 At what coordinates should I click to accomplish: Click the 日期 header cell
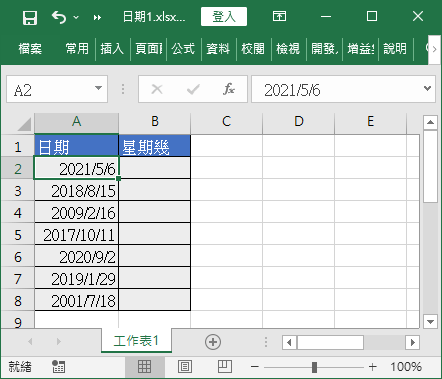pyautogui.click(x=76, y=146)
